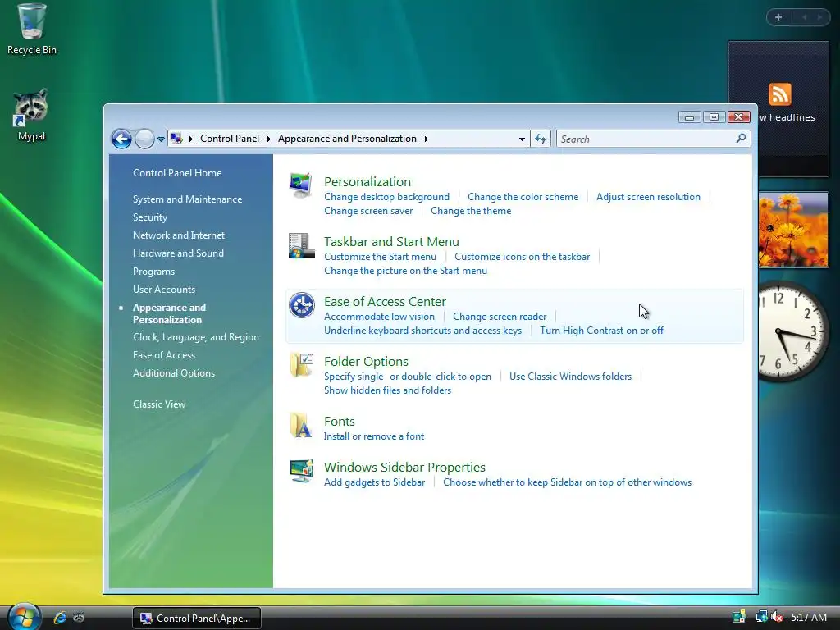The image size is (840, 630).
Task: Switch to Classic View
Action: click(x=159, y=404)
